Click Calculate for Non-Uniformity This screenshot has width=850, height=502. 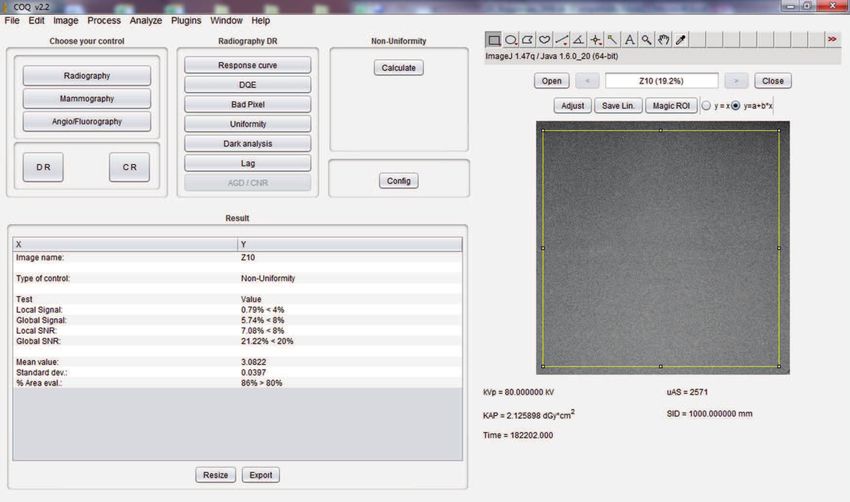398,68
